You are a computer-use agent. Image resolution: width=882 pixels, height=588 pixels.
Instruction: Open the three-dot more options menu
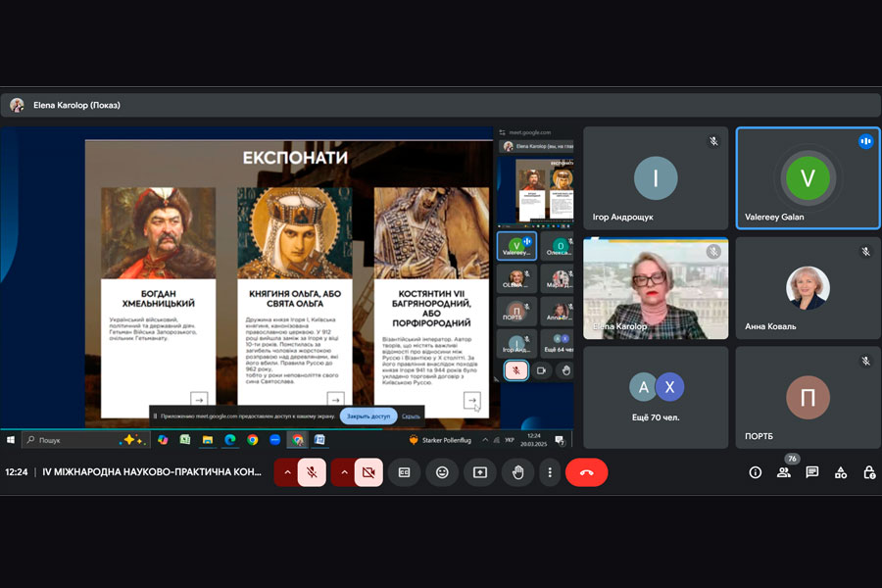coord(550,472)
